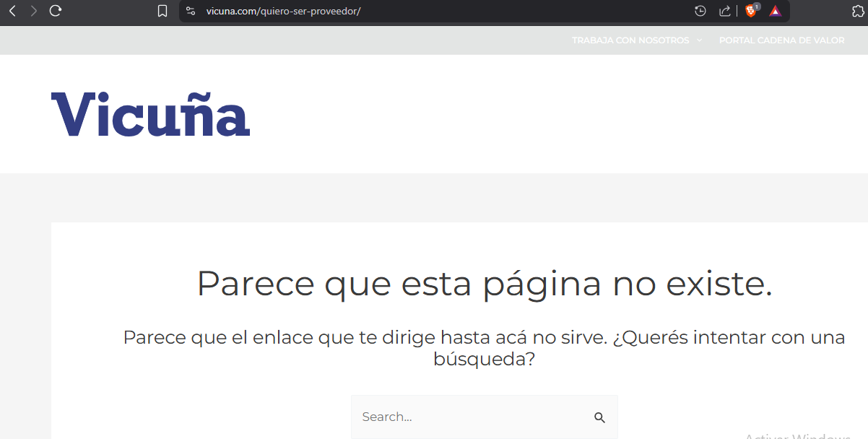The width and height of the screenshot is (868, 439).
Task: Open site settings icon beside URL
Action: coord(191,11)
